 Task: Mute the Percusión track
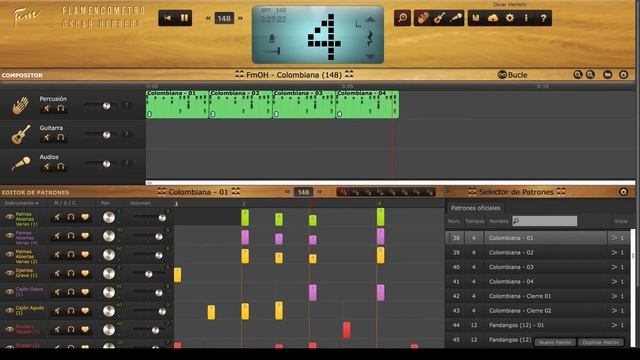47,109
